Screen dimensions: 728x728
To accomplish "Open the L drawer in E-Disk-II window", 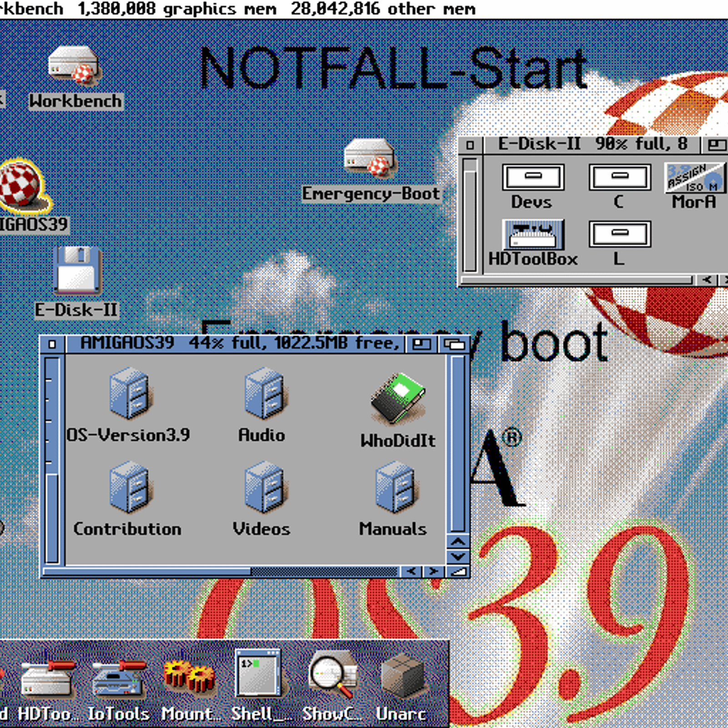I will tap(619, 234).
